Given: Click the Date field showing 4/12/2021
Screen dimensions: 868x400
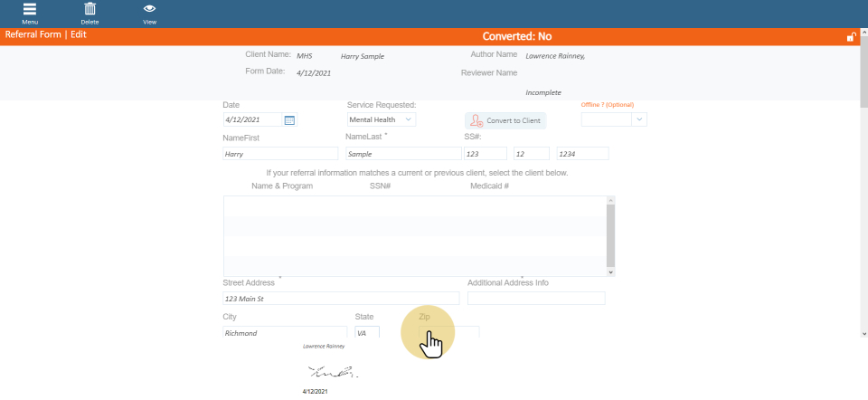Looking at the screenshot, I should pos(253,119).
